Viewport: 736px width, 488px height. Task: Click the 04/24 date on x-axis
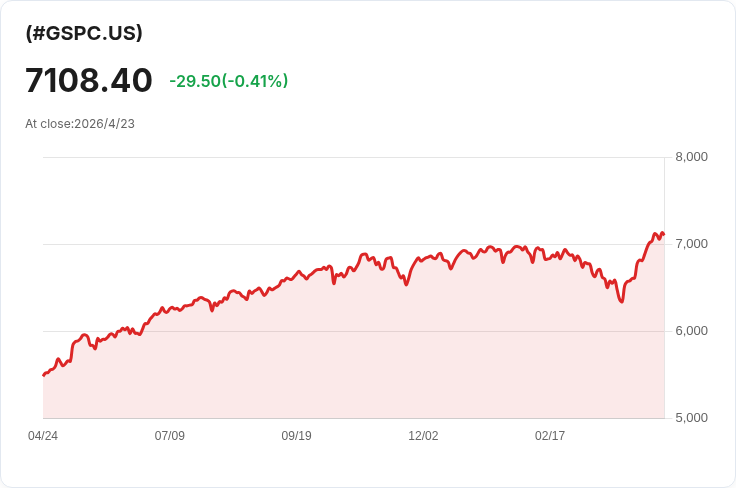(x=43, y=436)
